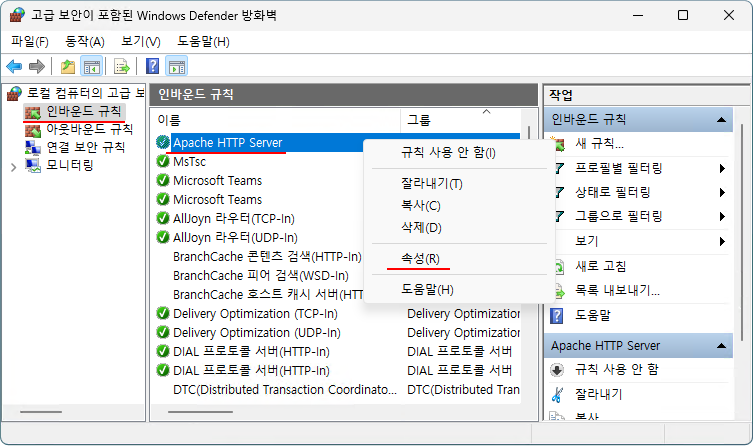Viewport: 753px width, 446px height.
Task: Open the Help toolbar icon
Action: coord(152,66)
